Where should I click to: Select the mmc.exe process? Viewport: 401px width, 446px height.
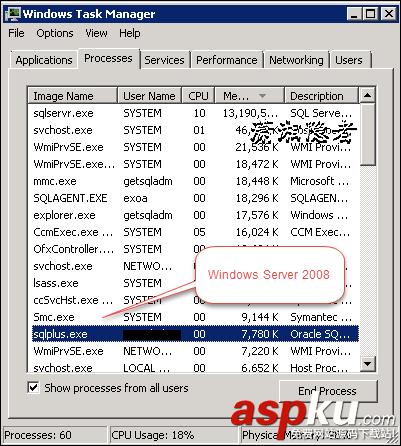[x=195, y=181]
